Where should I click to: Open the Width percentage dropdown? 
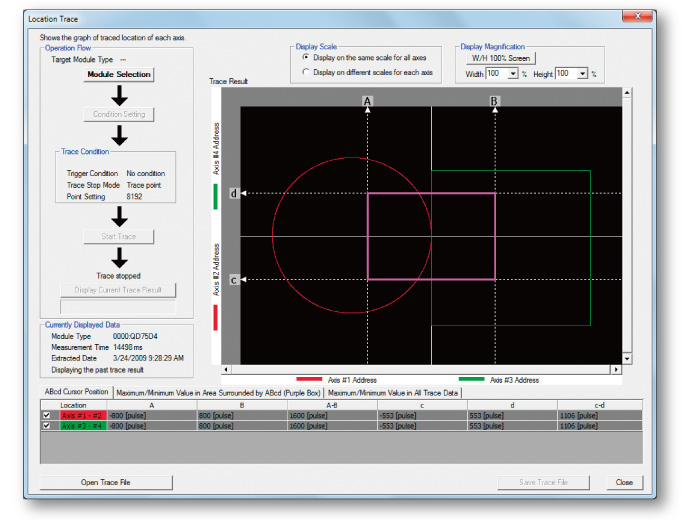point(513,73)
